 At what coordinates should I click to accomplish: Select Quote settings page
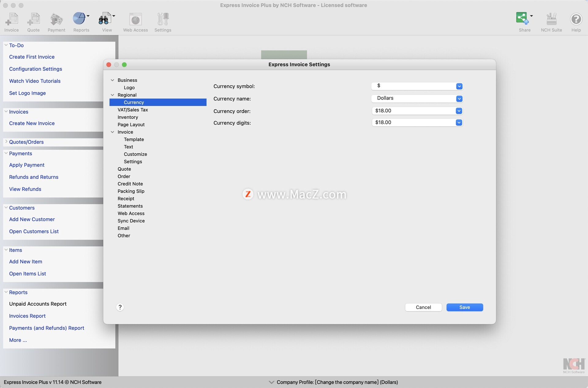pyautogui.click(x=124, y=169)
